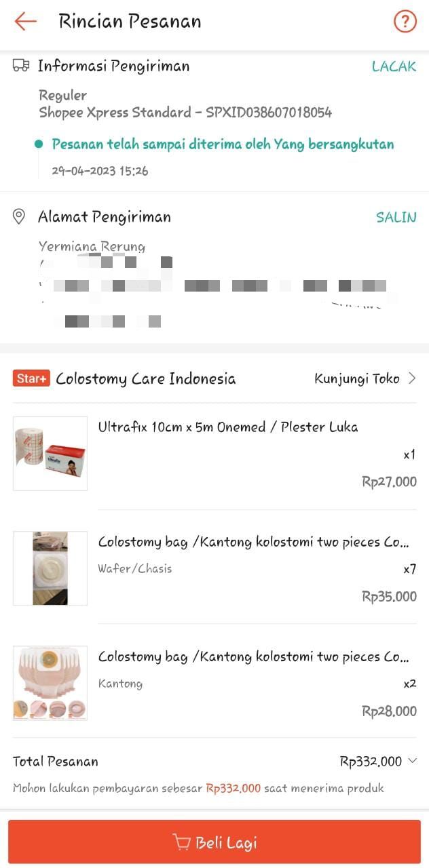This screenshot has width=429, height=868.
Task: Open the Kantong colostomy bag image
Action: tap(50, 683)
